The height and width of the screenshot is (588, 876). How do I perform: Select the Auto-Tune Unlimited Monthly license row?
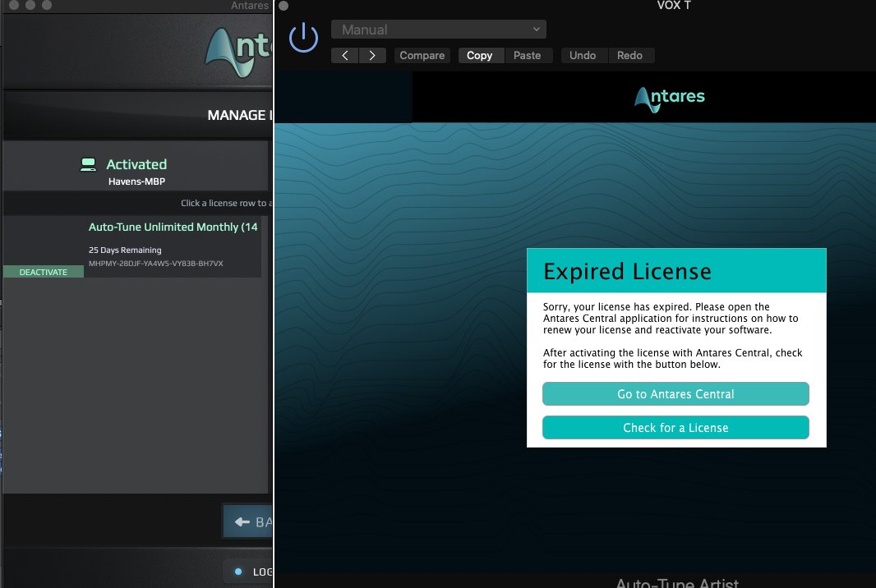(x=131, y=246)
